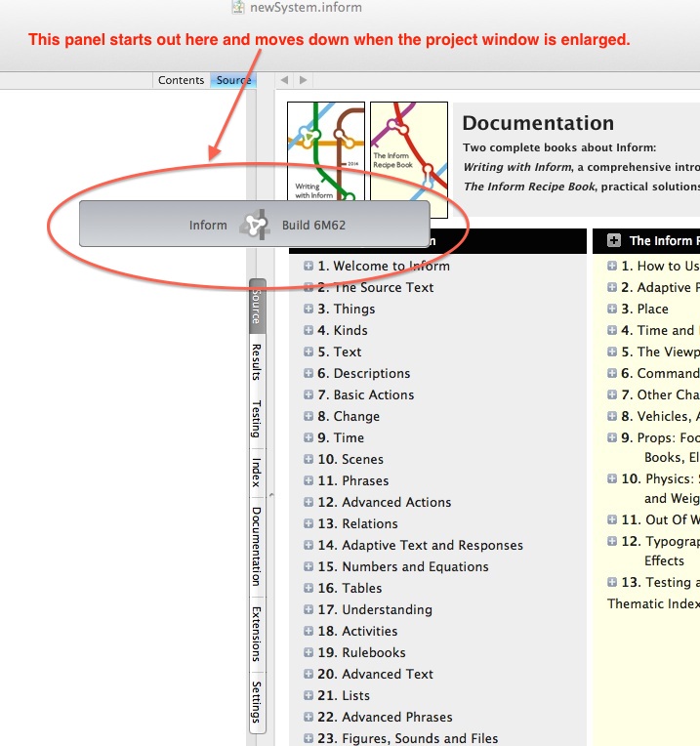Expand chapter 16 Tables
Image resolution: width=700 pixels, height=746 pixels.
click(x=309, y=588)
